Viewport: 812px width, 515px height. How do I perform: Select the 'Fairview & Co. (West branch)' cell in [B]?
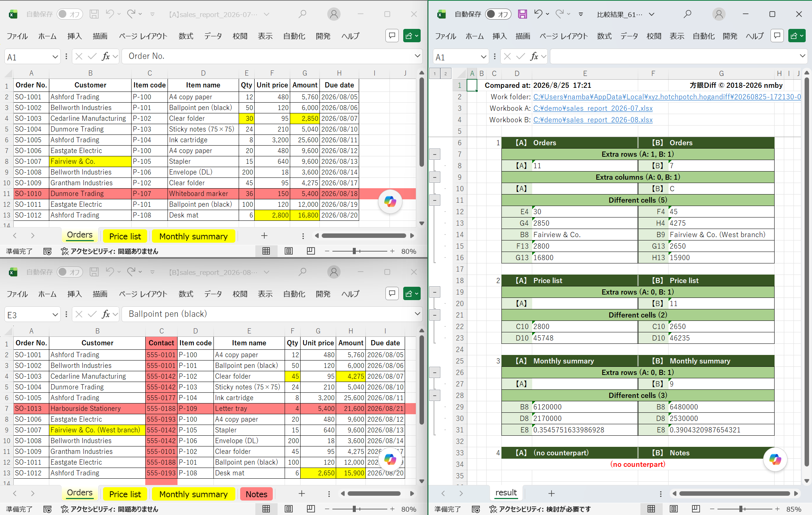coord(97,430)
